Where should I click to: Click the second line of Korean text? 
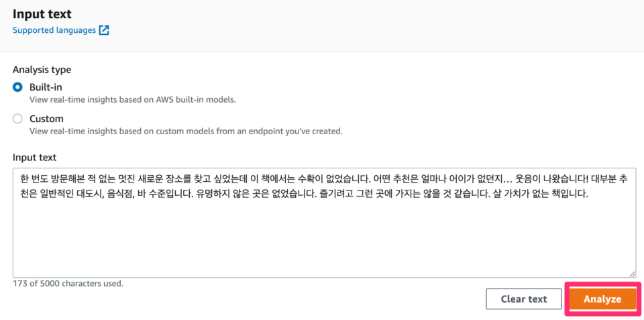coord(304,195)
